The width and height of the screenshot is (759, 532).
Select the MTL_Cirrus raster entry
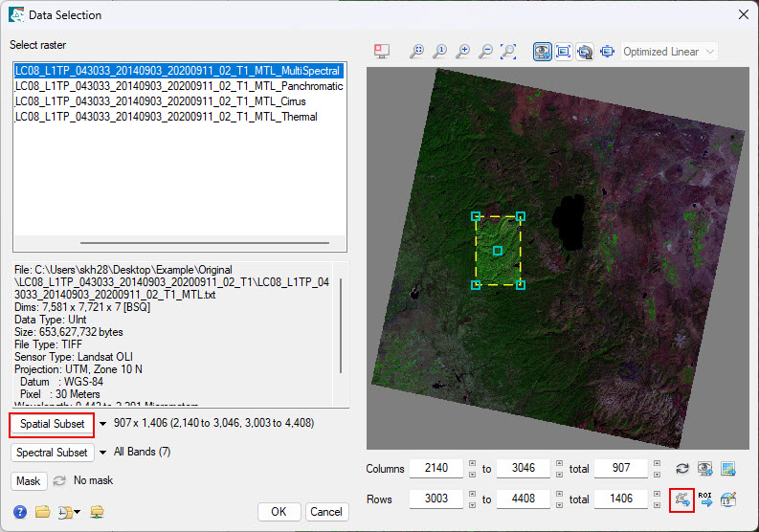(179, 101)
